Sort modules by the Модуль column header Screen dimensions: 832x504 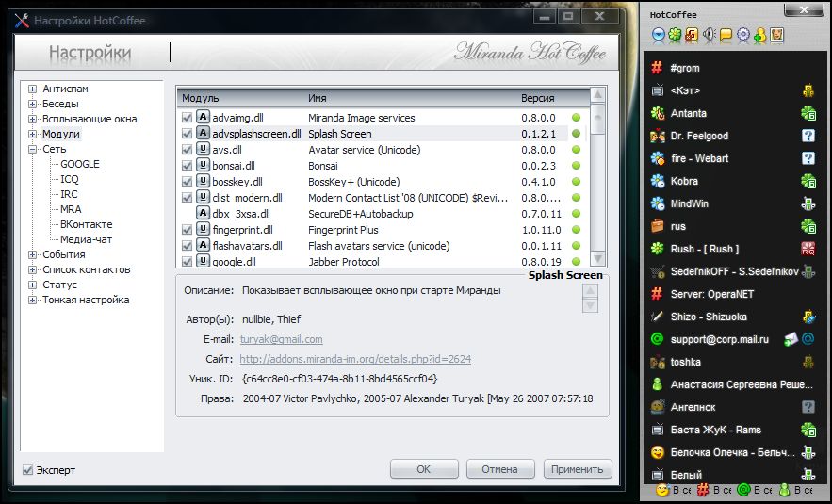pyautogui.click(x=241, y=98)
